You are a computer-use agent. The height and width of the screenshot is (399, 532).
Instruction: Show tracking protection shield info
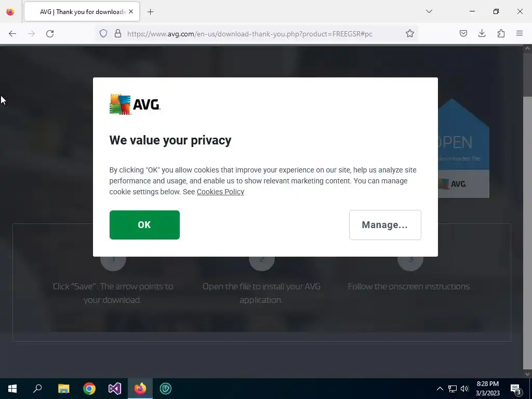click(103, 33)
